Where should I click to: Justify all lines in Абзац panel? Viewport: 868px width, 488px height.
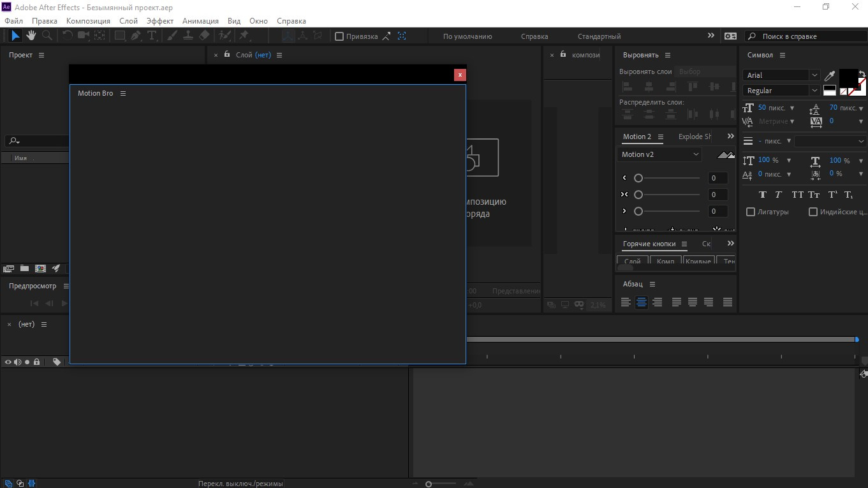[x=728, y=302]
